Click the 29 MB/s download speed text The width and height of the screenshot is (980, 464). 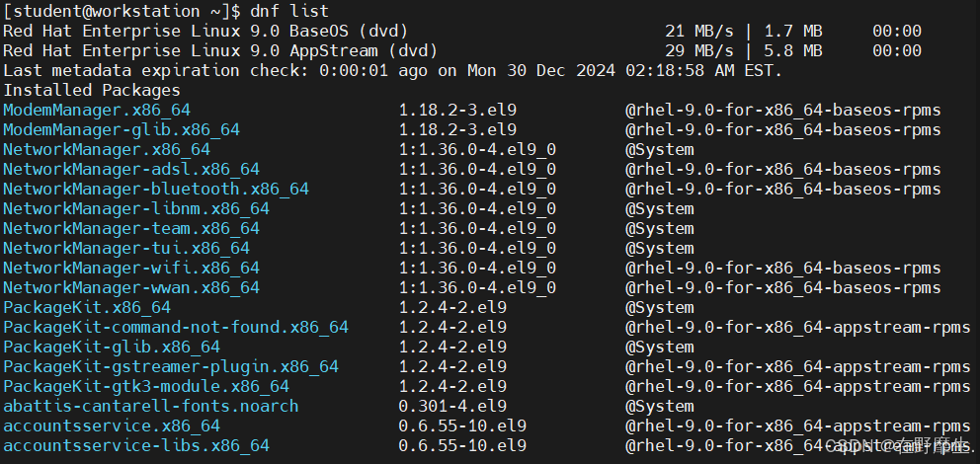point(698,51)
